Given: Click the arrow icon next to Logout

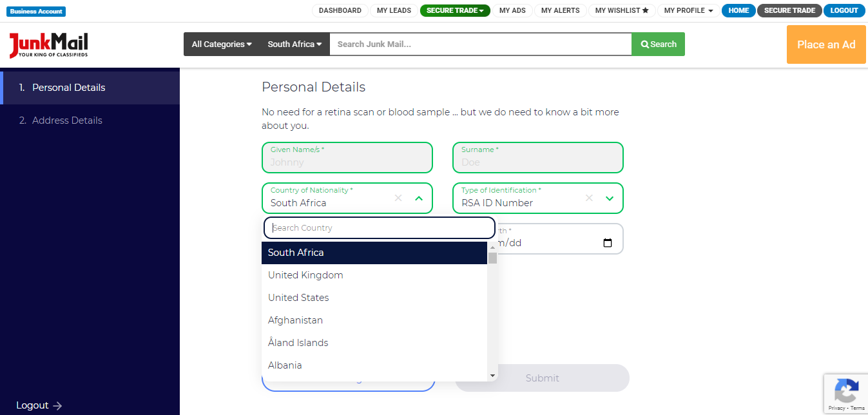Looking at the screenshot, I should (57, 405).
